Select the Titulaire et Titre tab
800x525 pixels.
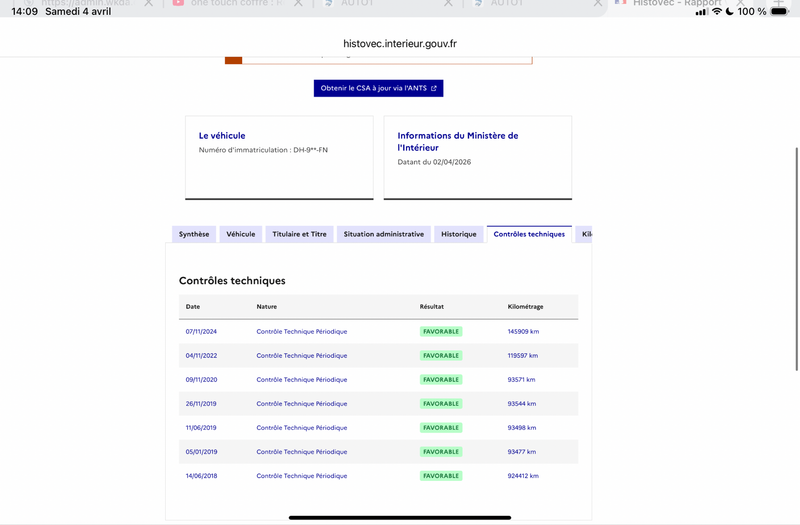click(x=299, y=234)
